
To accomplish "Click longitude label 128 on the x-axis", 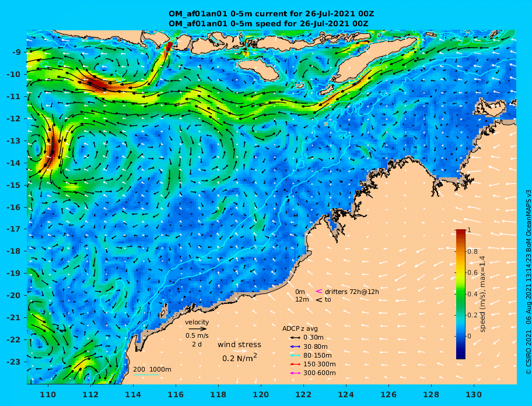I will pos(431,394).
